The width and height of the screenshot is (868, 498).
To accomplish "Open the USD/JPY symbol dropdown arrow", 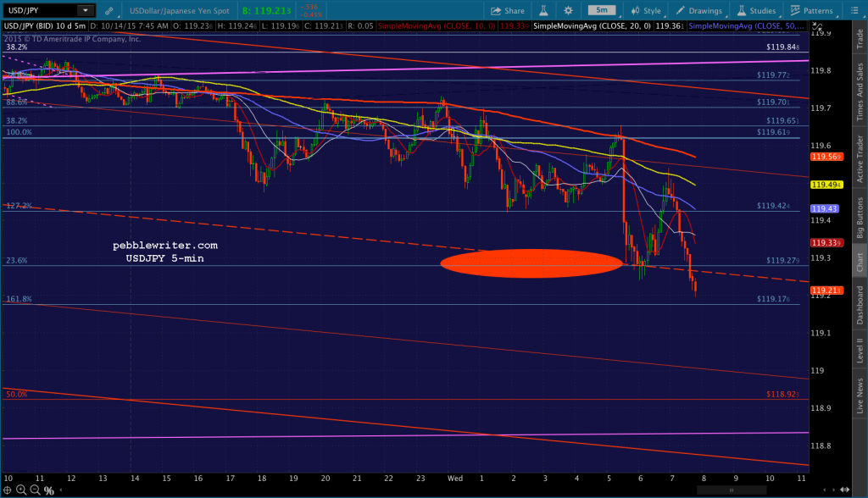I will 86,10.
